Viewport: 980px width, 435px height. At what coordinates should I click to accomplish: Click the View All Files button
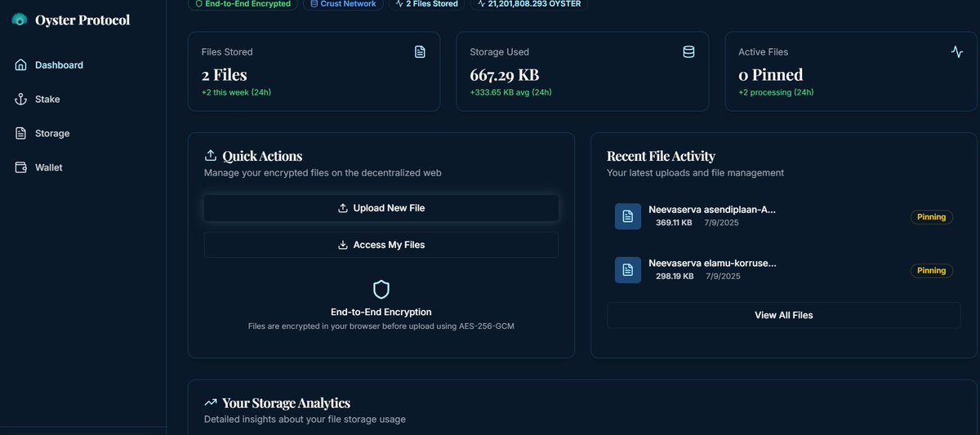point(784,315)
